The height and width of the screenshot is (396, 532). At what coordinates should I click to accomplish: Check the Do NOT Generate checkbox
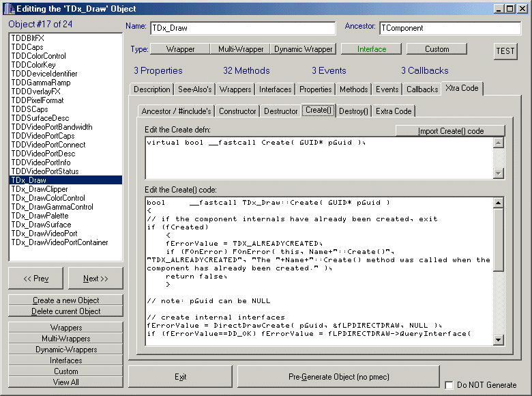point(449,385)
